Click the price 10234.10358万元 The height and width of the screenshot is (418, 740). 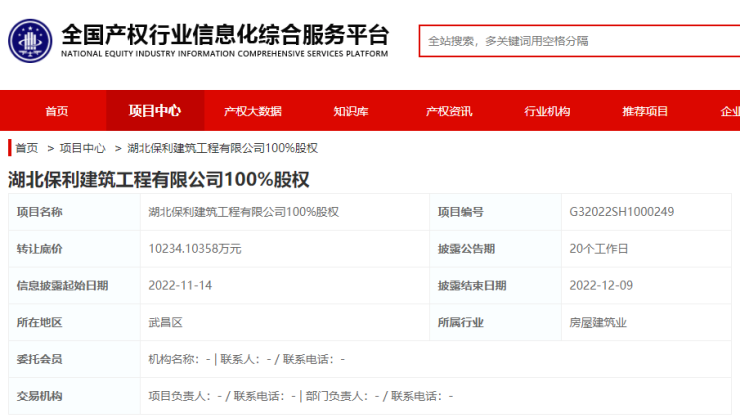[195, 249]
